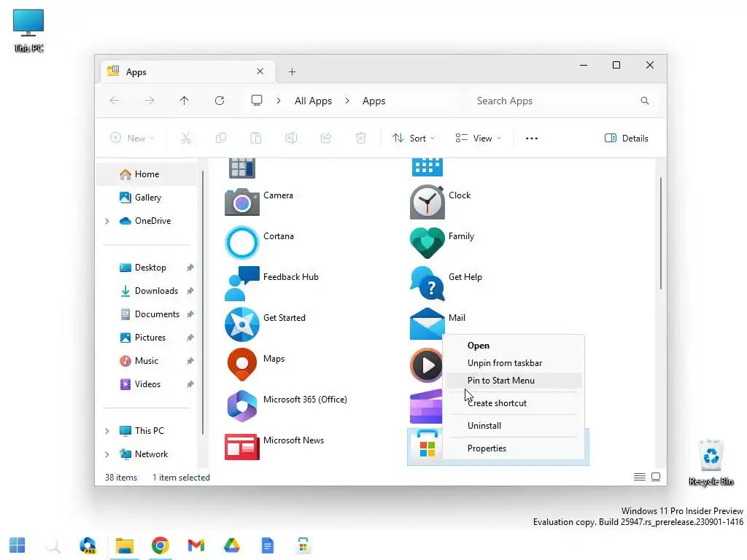Expand the Network tree node
Viewport: 747px width, 560px height.
(107, 454)
